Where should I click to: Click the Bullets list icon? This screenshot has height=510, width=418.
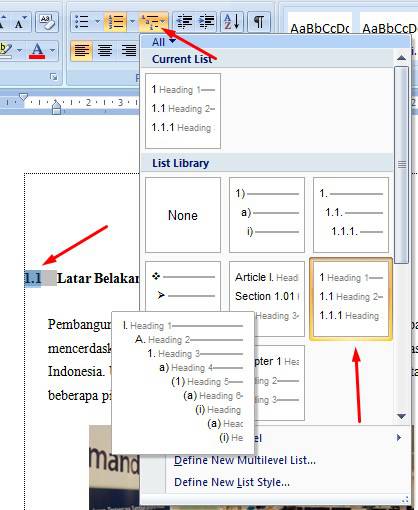pyautogui.click(x=82, y=22)
